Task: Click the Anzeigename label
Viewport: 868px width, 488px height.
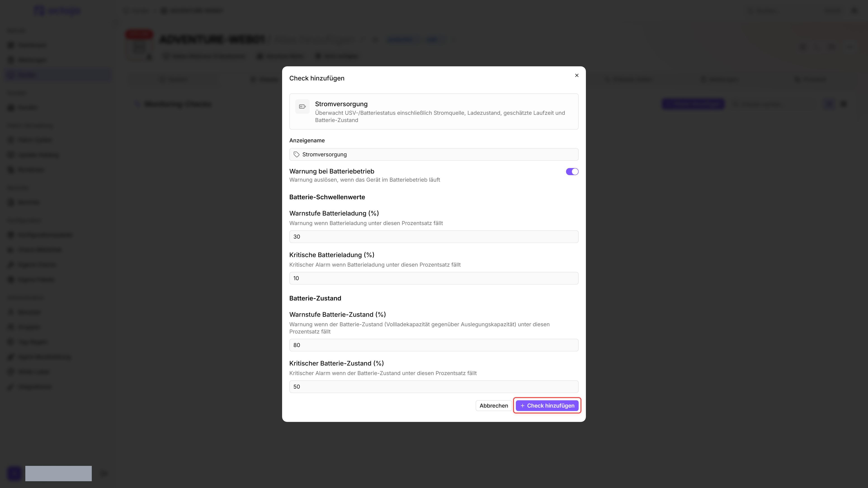Action: pos(307,141)
